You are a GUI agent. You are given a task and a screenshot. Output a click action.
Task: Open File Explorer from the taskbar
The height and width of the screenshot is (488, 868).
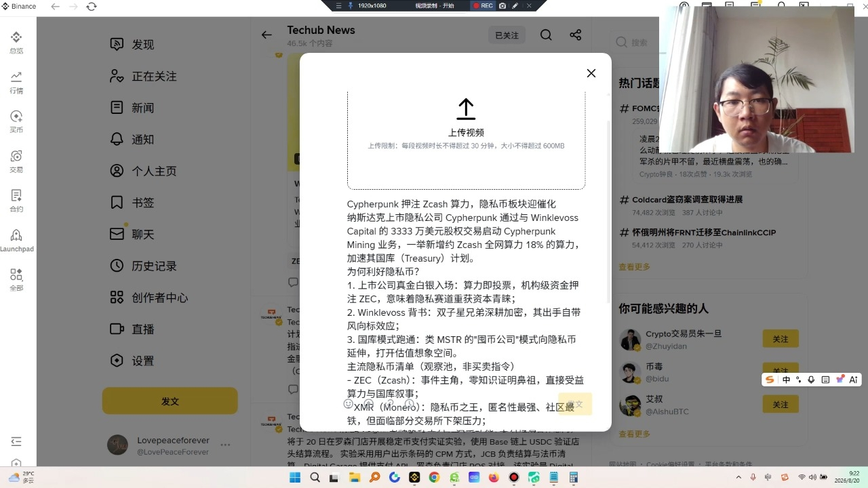coord(355,478)
